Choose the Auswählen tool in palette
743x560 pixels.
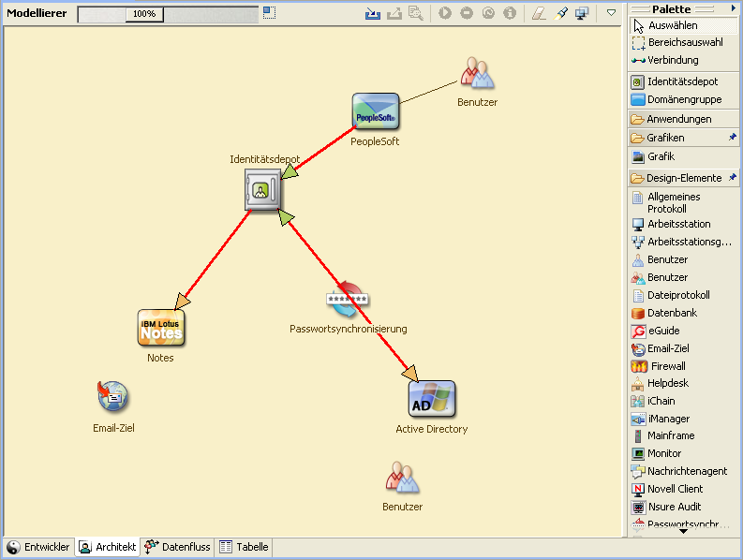click(684, 25)
